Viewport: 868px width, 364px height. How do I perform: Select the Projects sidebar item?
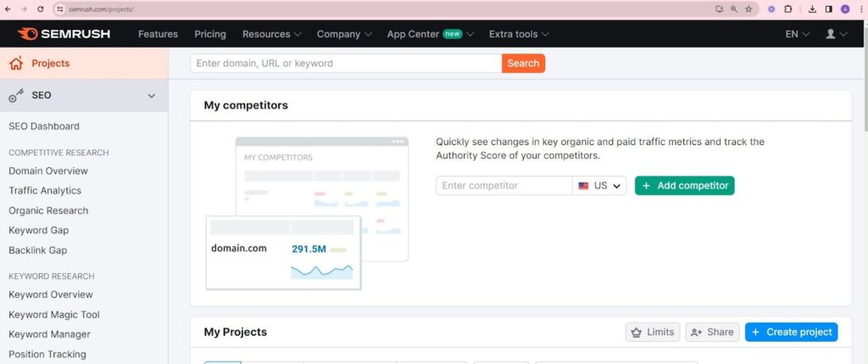(84, 63)
